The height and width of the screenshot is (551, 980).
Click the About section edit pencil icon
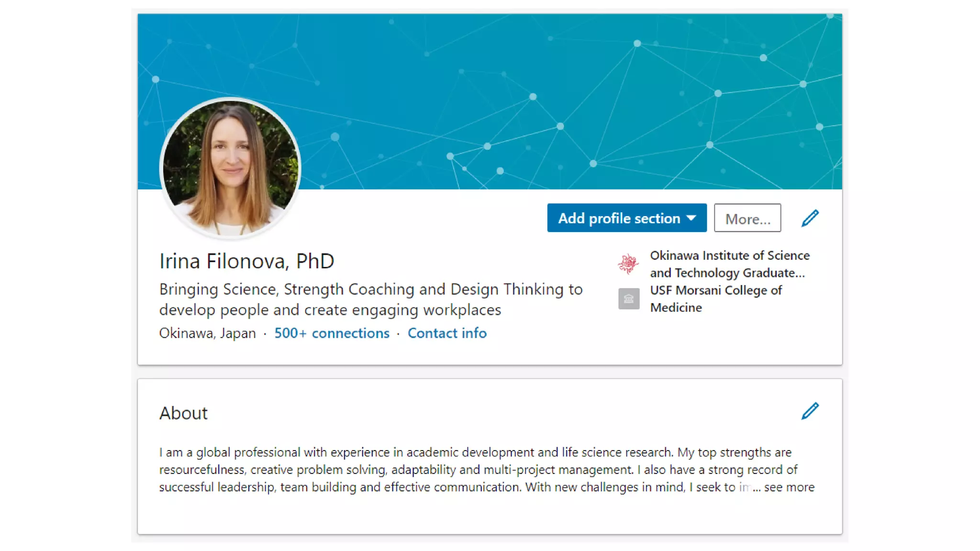pos(810,411)
